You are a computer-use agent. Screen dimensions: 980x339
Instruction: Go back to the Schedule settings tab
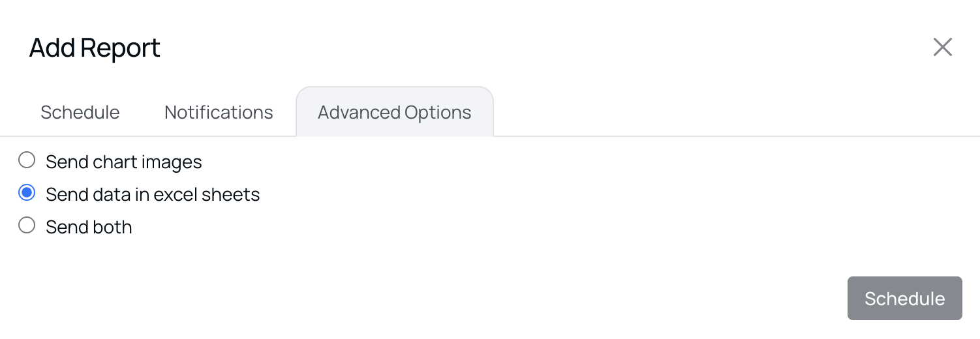tap(80, 112)
